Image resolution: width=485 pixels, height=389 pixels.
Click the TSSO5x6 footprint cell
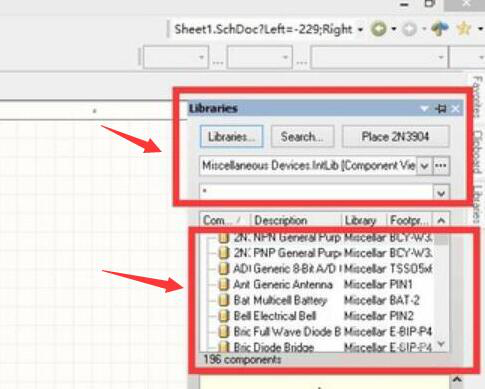(411, 269)
